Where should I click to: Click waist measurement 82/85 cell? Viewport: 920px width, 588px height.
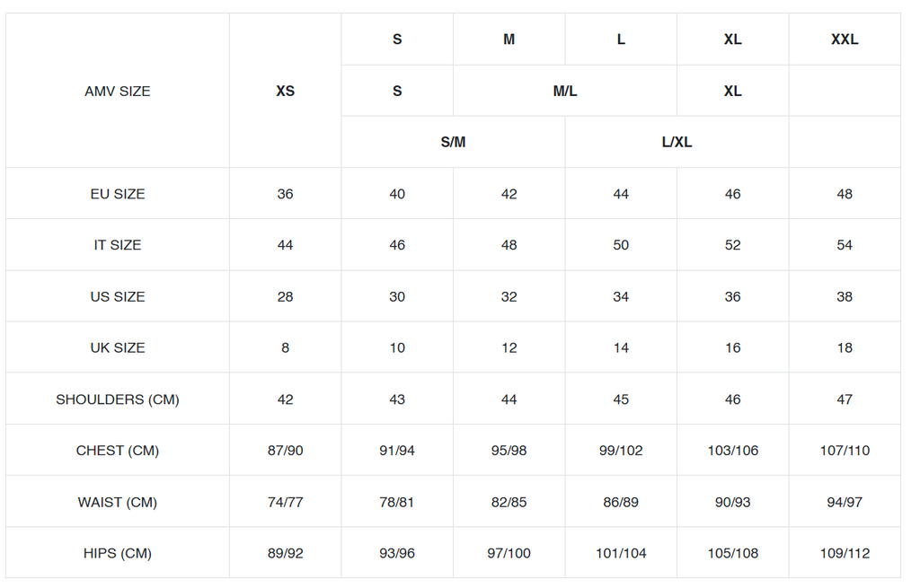click(509, 502)
